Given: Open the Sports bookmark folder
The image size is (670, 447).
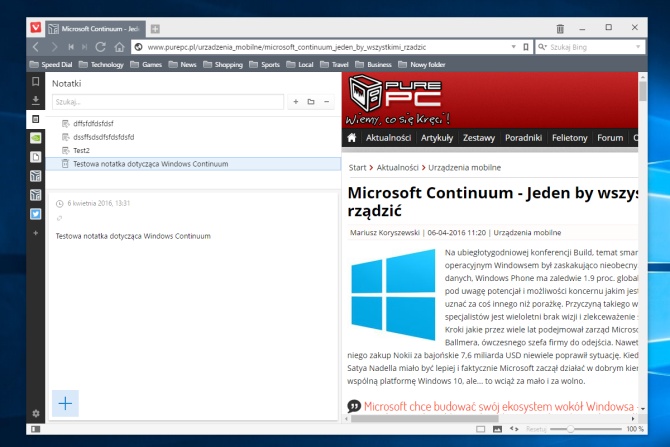Looking at the screenshot, I should coord(264,65).
